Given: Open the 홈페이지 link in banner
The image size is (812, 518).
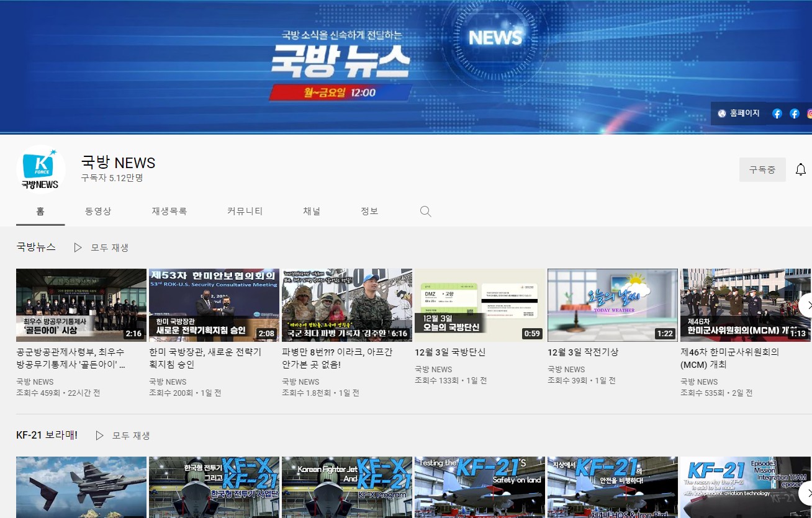Looking at the screenshot, I should pos(738,114).
